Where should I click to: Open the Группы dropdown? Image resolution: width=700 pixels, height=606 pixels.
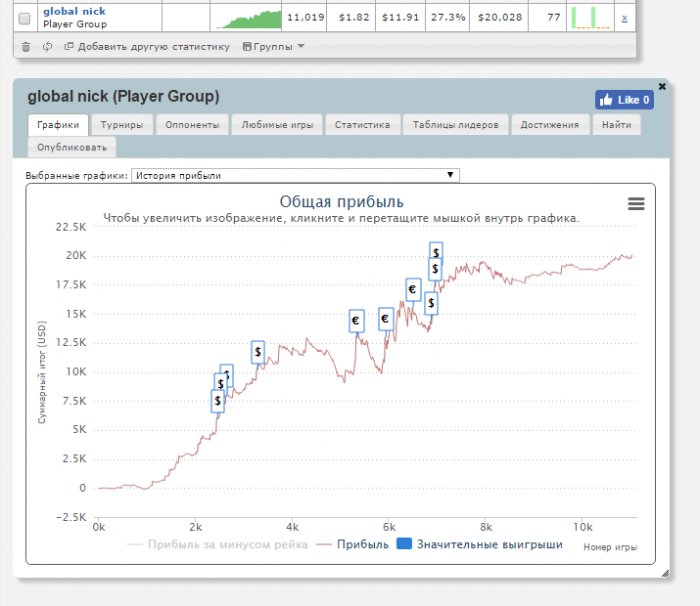pyautogui.click(x=273, y=46)
